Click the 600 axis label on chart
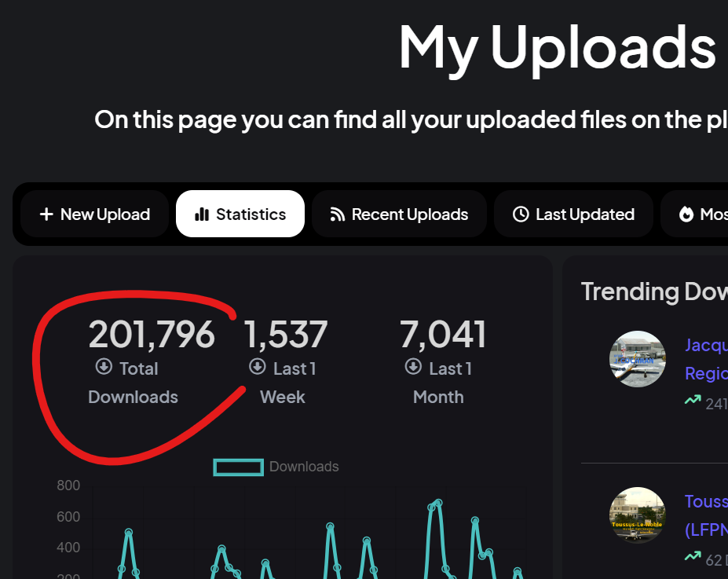The width and height of the screenshot is (728, 579). coord(68,517)
